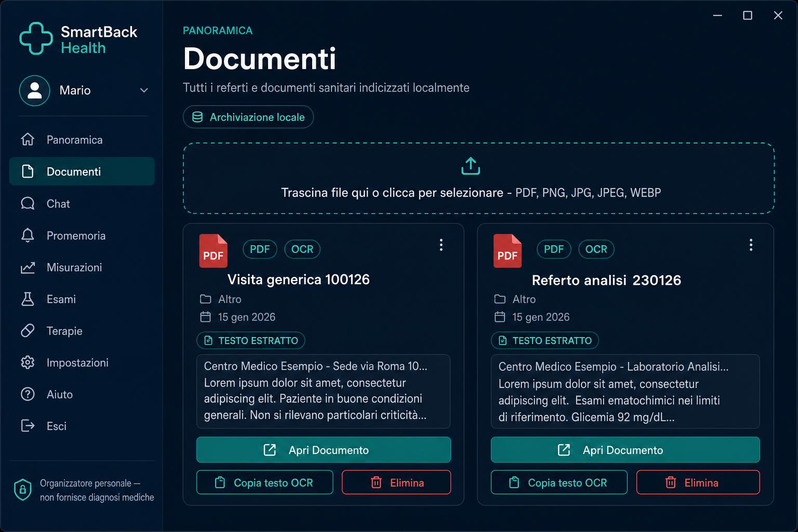The height and width of the screenshot is (532, 798).
Task: Maximize the SmartBack Health window
Action: 748,16
